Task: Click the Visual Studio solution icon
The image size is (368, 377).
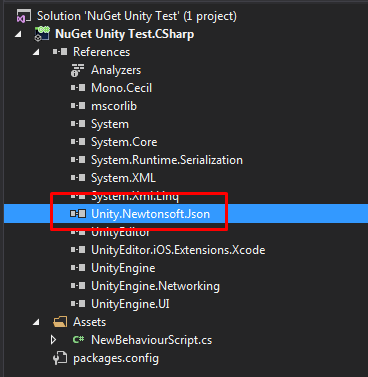Action: click(24, 16)
